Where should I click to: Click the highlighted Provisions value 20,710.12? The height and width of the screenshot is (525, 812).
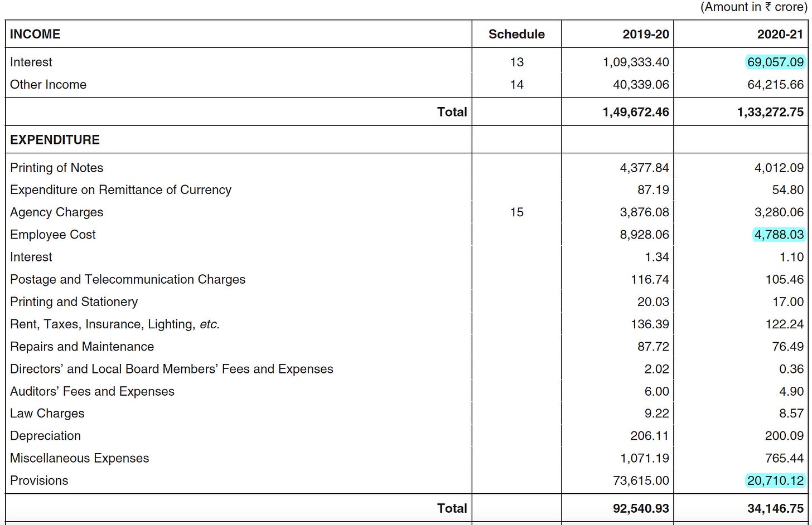click(776, 480)
